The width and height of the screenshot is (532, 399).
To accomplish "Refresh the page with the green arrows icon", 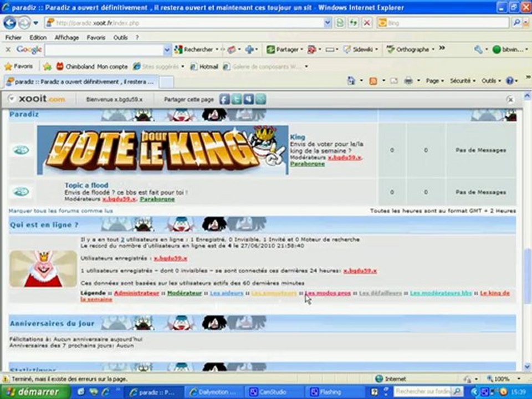I will [x=353, y=23].
